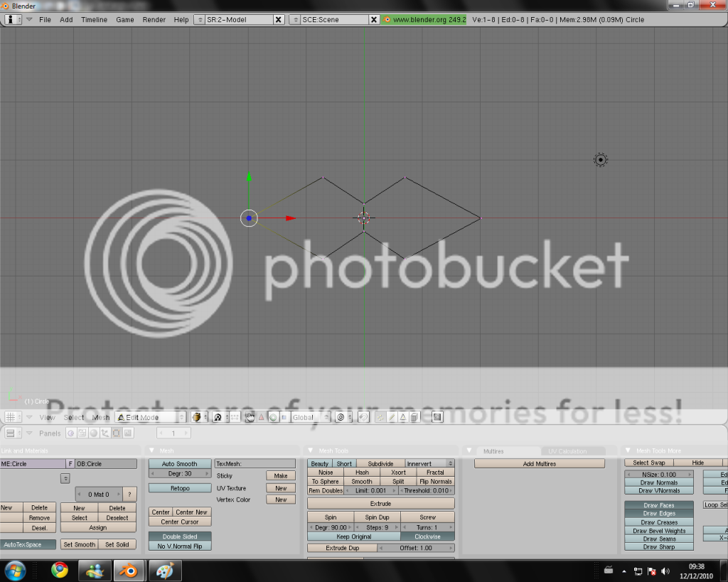Toggle the Retopo button
728x582 pixels.
[x=180, y=488]
